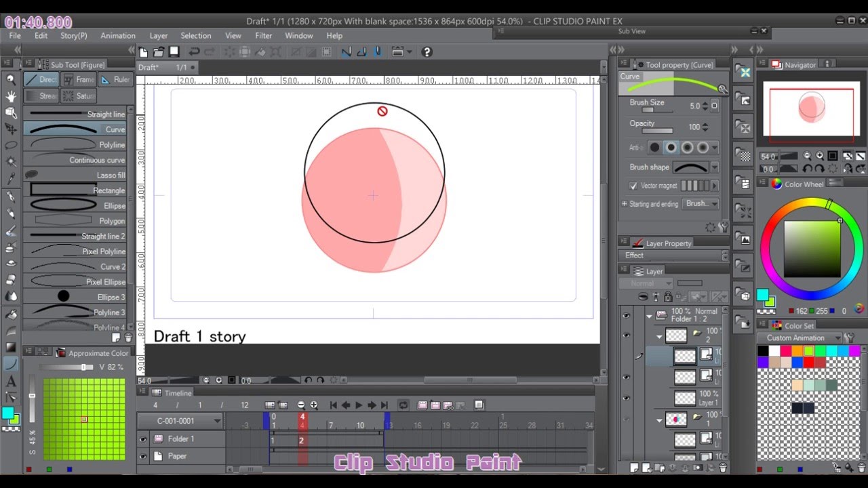Select the Continuous curve sub tool
Screen dimensions: 868x488
click(x=75, y=160)
